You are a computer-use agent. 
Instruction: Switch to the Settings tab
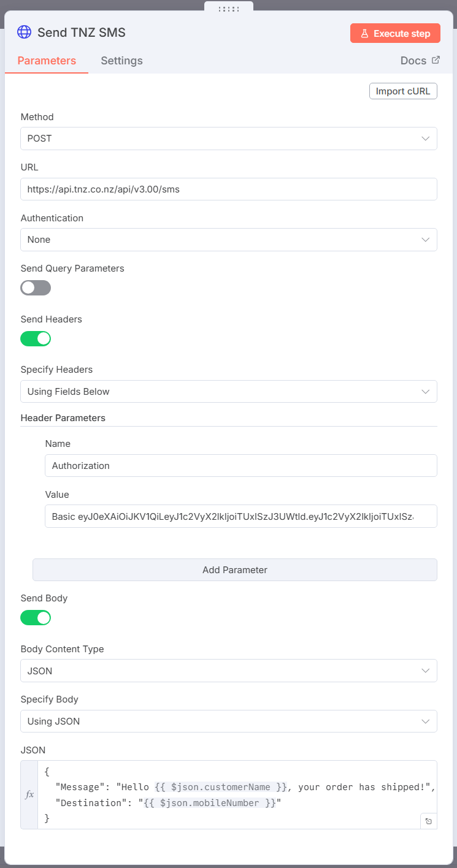(x=121, y=60)
